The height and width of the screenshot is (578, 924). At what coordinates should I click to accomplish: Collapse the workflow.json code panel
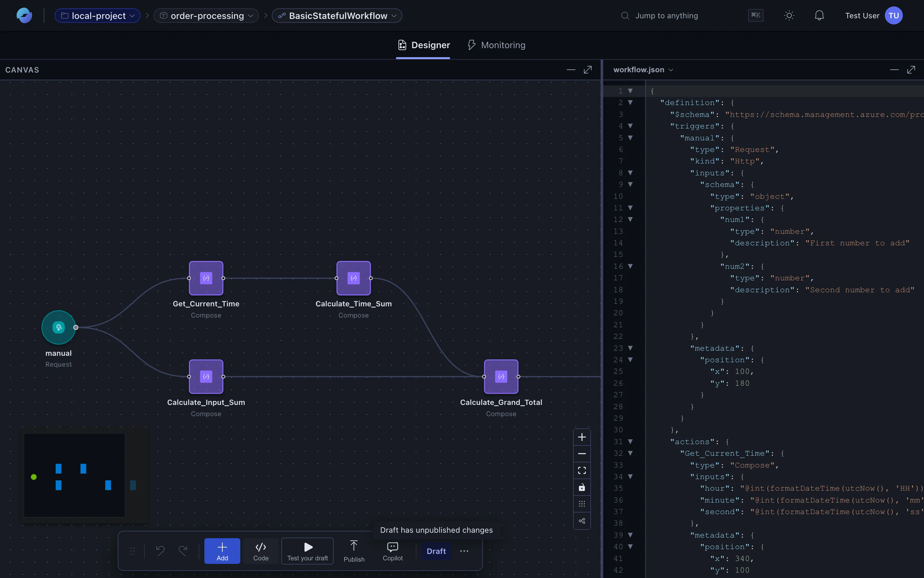tap(894, 70)
